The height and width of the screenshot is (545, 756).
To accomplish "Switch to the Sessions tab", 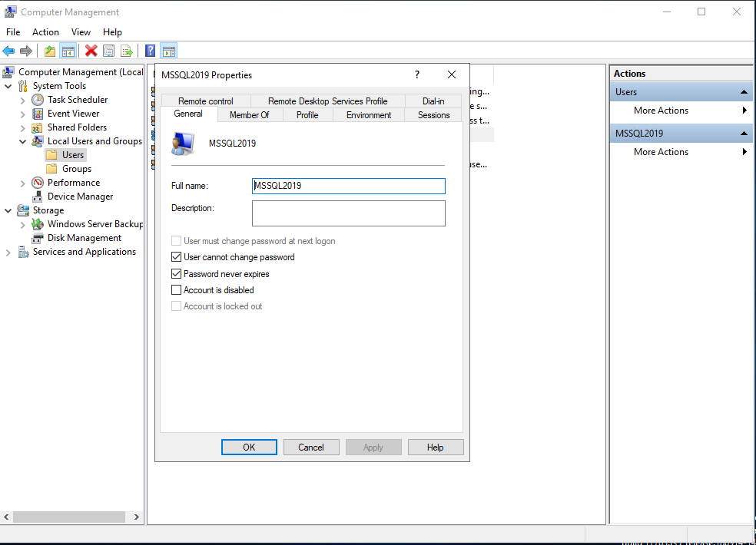I will [x=433, y=115].
